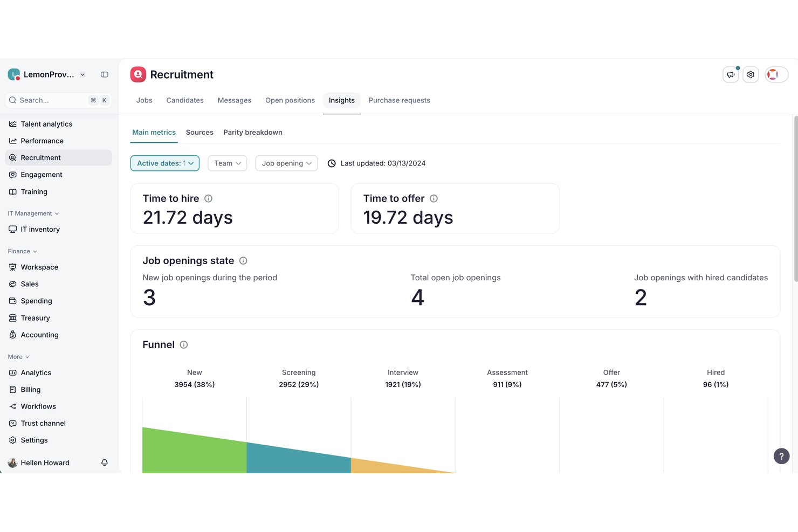This screenshot has height=532, width=798.
Task: Click the Total open job openings label
Action: click(456, 278)
